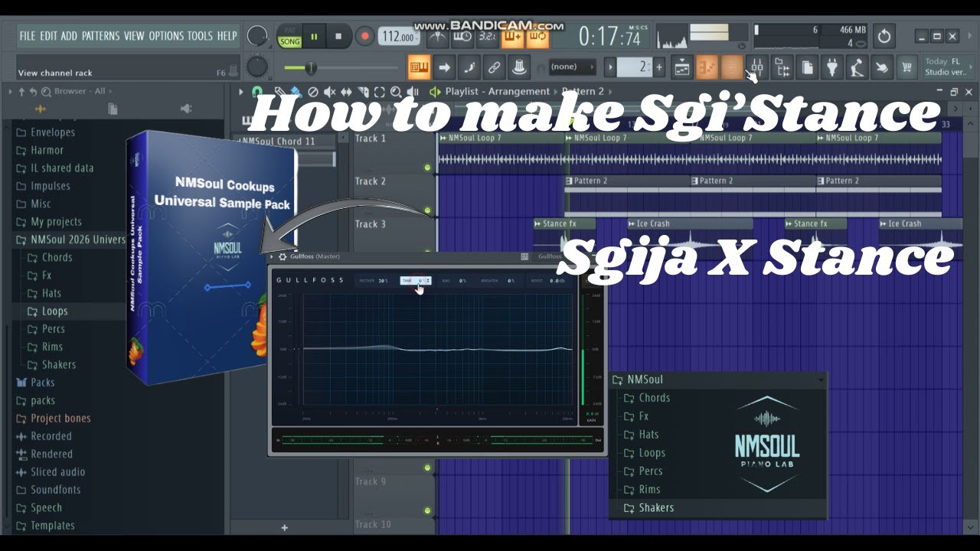Open the OPTIONS menu
The height and width of the screenshot is (551, 980).
pos(166,36)
